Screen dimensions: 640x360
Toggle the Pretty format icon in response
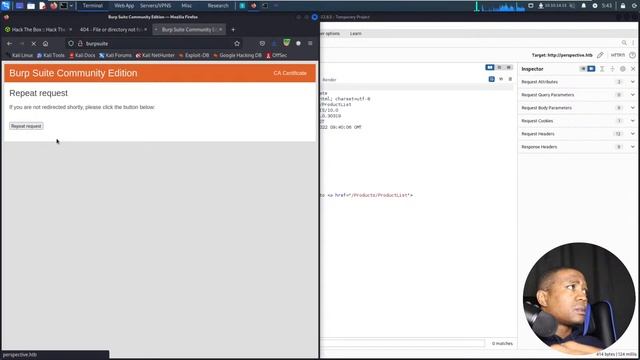pyautogui.click(x=491, y=79)
